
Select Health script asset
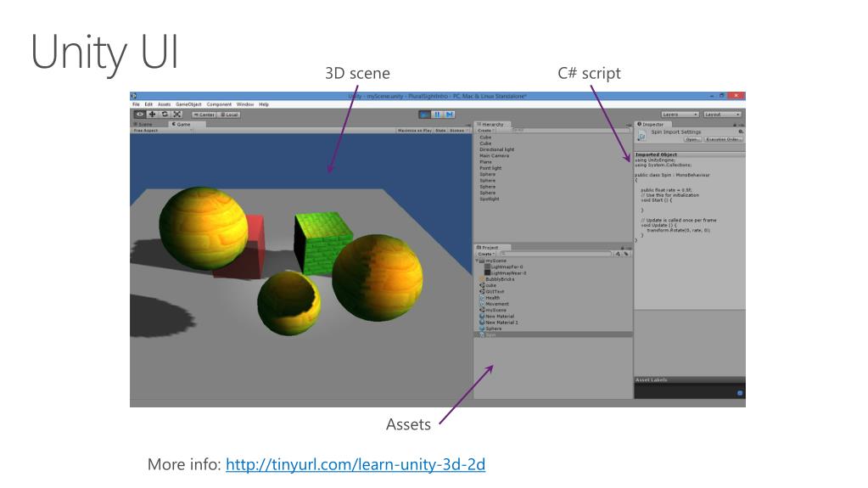[x=490, y=297]
